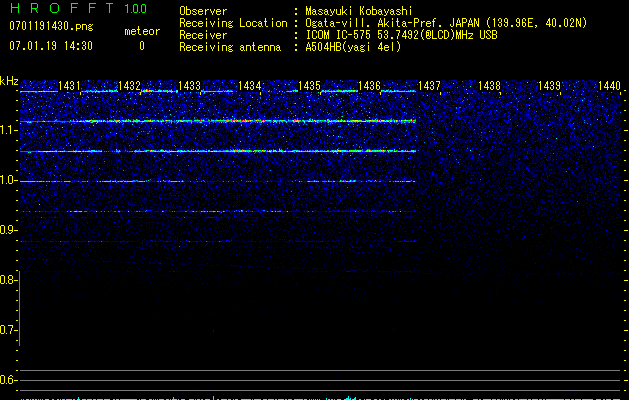Click the meteor count value 0
This screenshot has width=629, height=400.
point(141,46)
